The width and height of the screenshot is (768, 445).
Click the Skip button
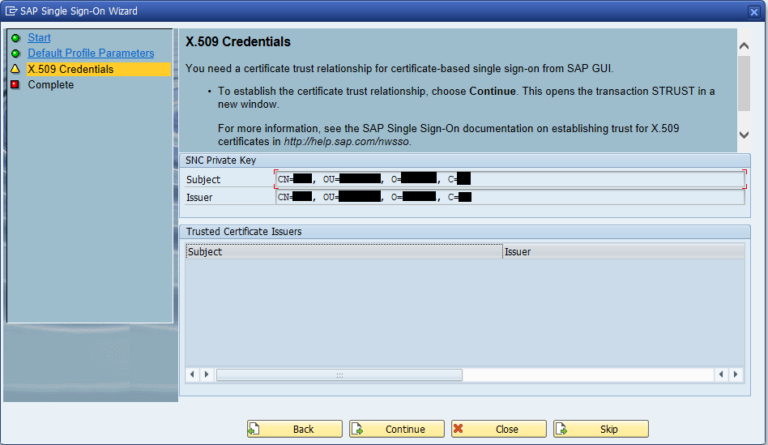coord(600,429)
